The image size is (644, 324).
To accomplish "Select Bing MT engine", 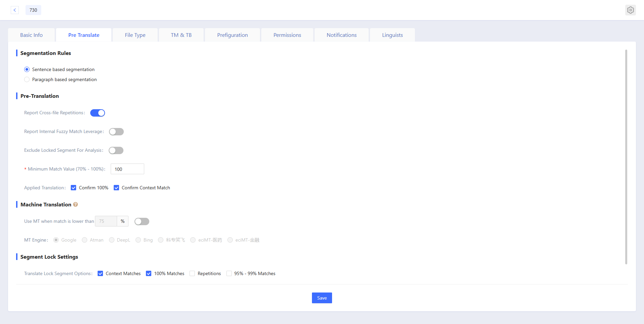I will [138, 240].
